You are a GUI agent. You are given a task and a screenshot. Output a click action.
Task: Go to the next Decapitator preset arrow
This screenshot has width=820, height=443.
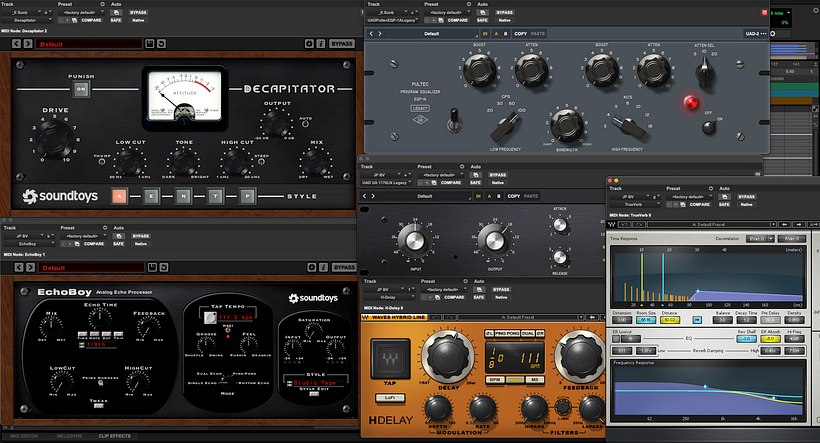(x=29, y=44)
